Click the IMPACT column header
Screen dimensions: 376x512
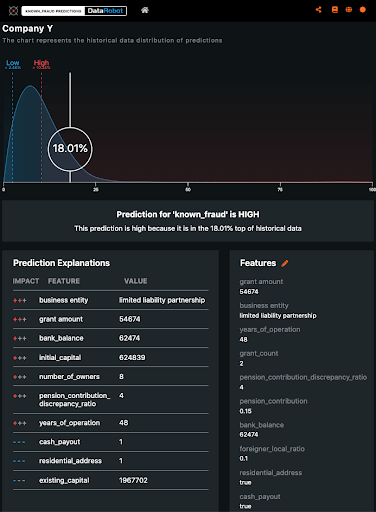pos(26,281)
